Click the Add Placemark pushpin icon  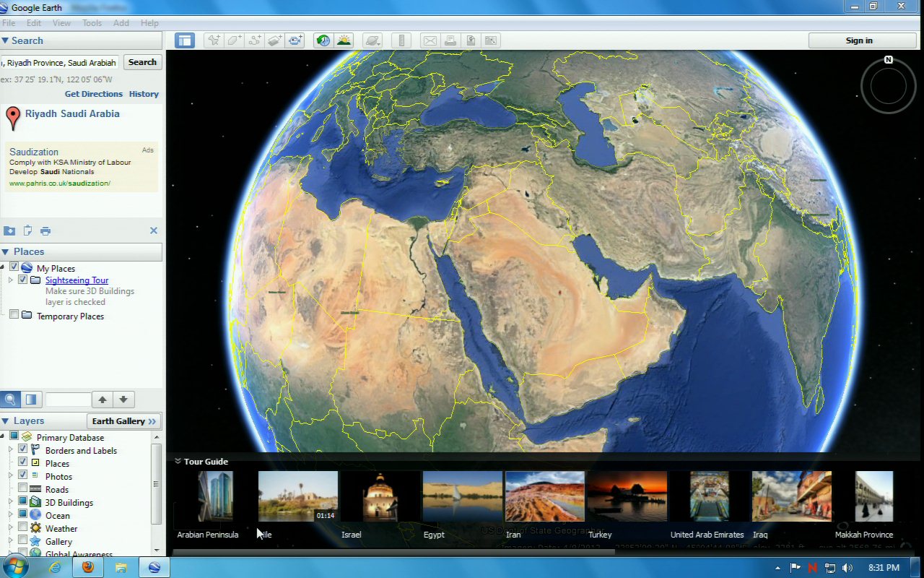click(x=213, y=40)
